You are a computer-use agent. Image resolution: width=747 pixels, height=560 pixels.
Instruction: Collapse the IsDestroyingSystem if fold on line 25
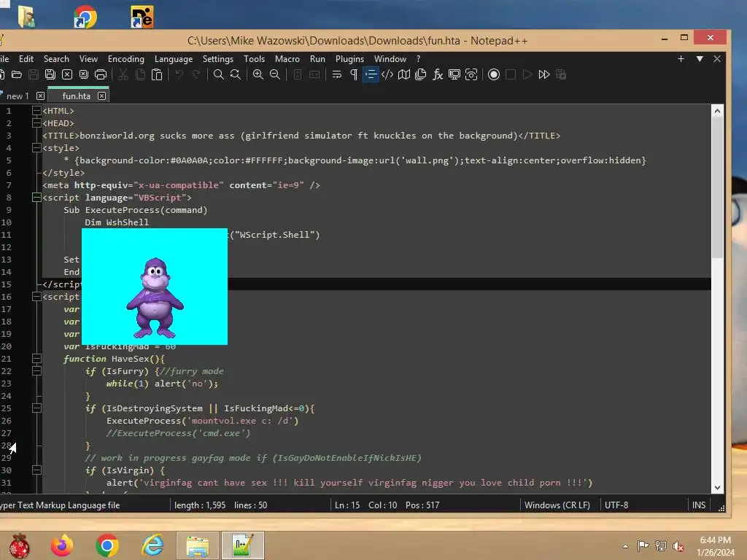(x=36, y=408)
